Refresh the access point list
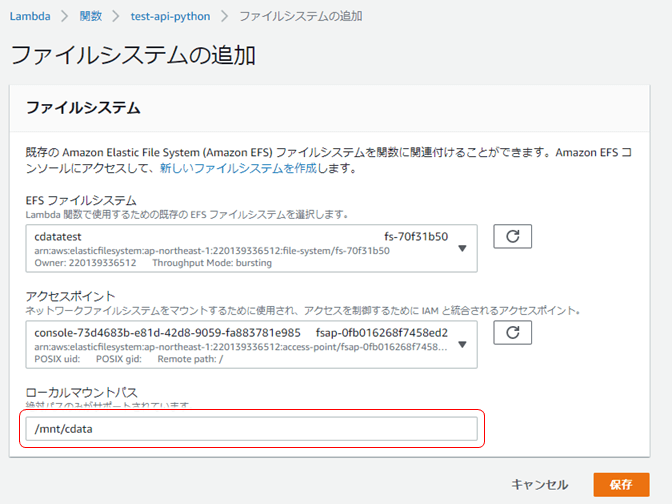This screenshot has height=504, width=672. click(513, 332)
